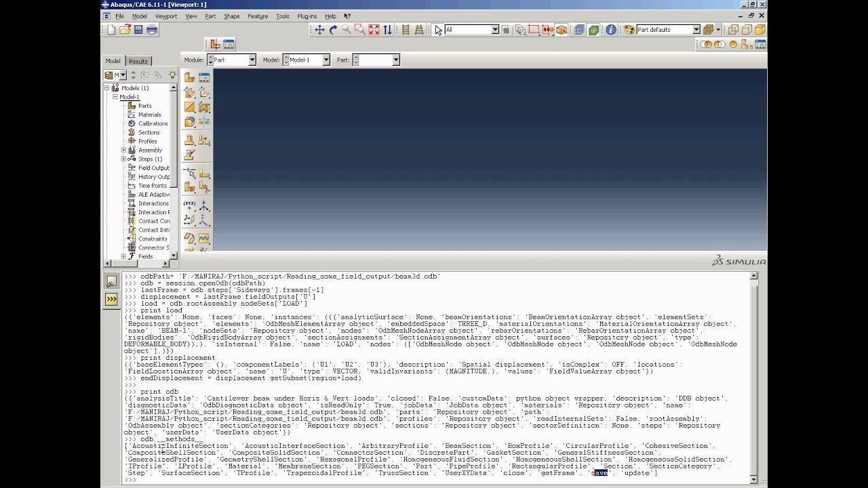Expand the Fields tree node
The image size is (868, 488).
tap(123, 257)
